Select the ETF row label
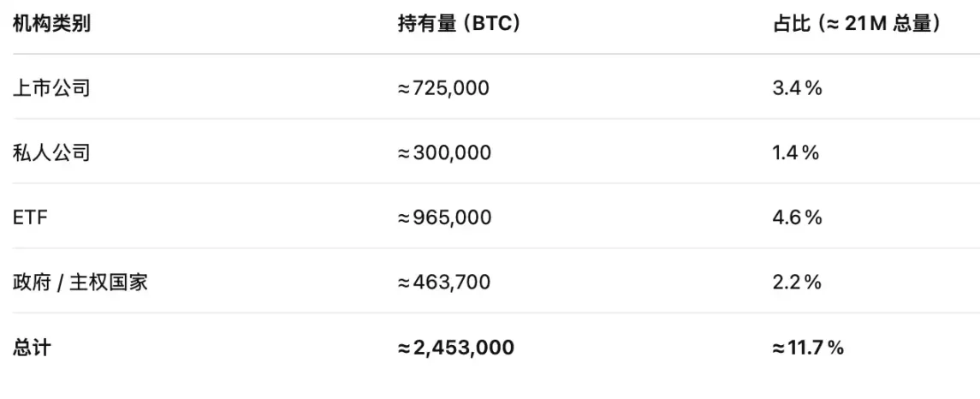 pyautogui.click(x=30, y=217)
